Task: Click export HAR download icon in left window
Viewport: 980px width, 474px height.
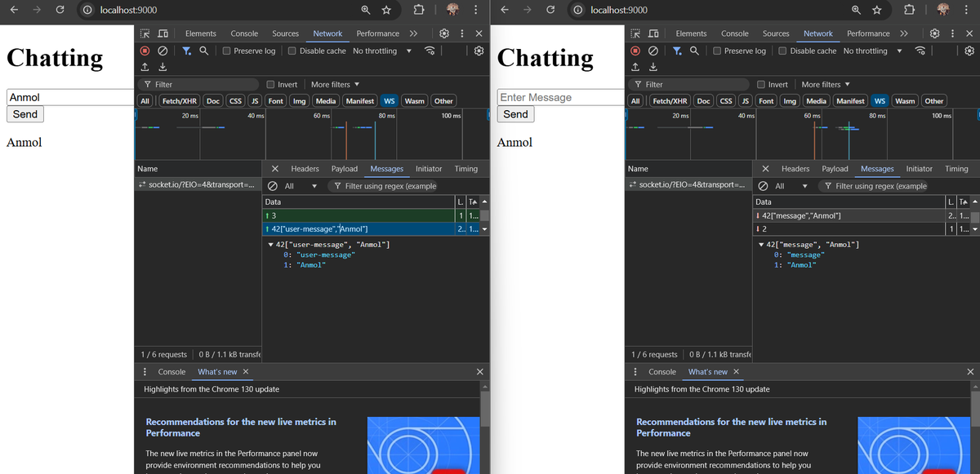Action: (163, 68)
